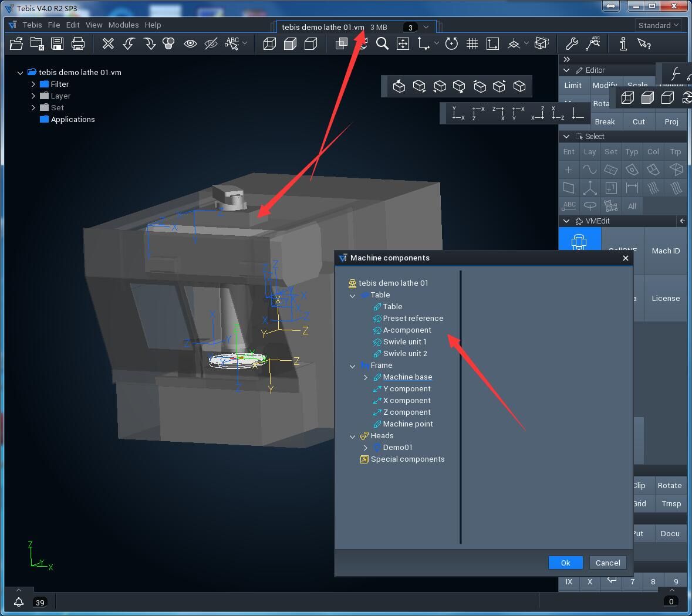Select the dimension entity type icon
The height and width of the screenshot is (616, 692).
(x=632, y=188)
